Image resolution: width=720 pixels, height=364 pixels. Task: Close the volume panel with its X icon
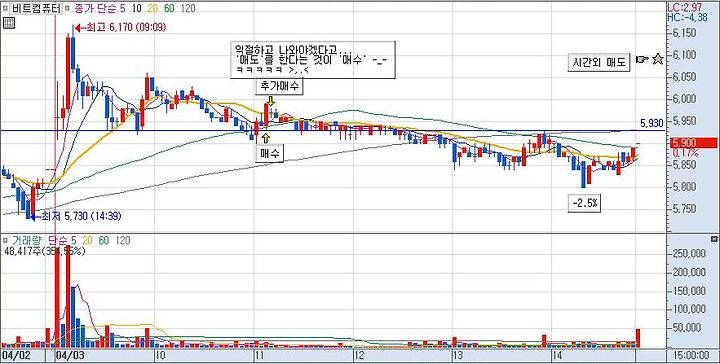click(x=714, y=240)
